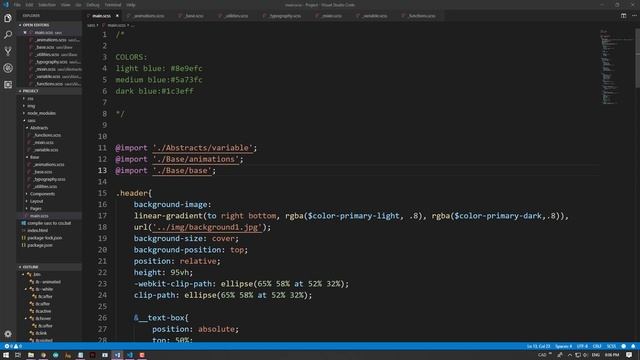Open the Selection menu
The image size is (640, 360).
(x=47, y=5)
